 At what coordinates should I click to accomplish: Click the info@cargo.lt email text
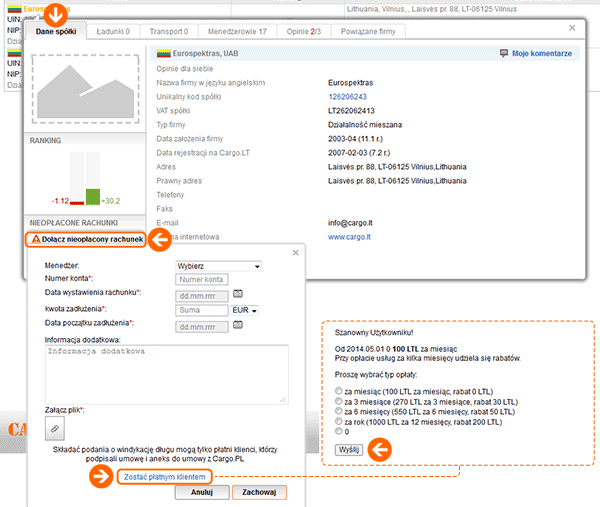(350, 223)
